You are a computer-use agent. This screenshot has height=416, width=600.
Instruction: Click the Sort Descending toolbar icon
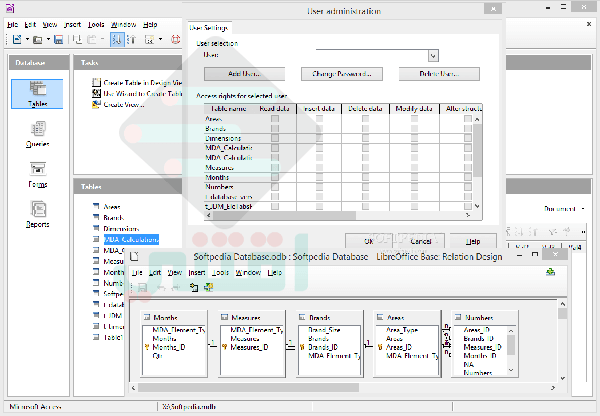pos(131,39)
